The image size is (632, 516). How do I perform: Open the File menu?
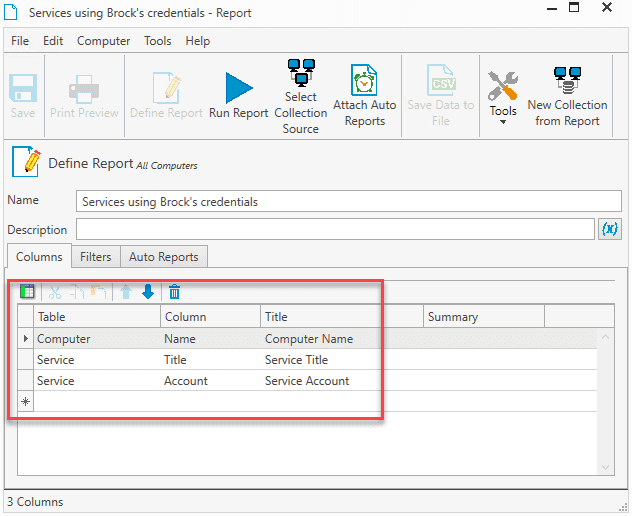20,41
